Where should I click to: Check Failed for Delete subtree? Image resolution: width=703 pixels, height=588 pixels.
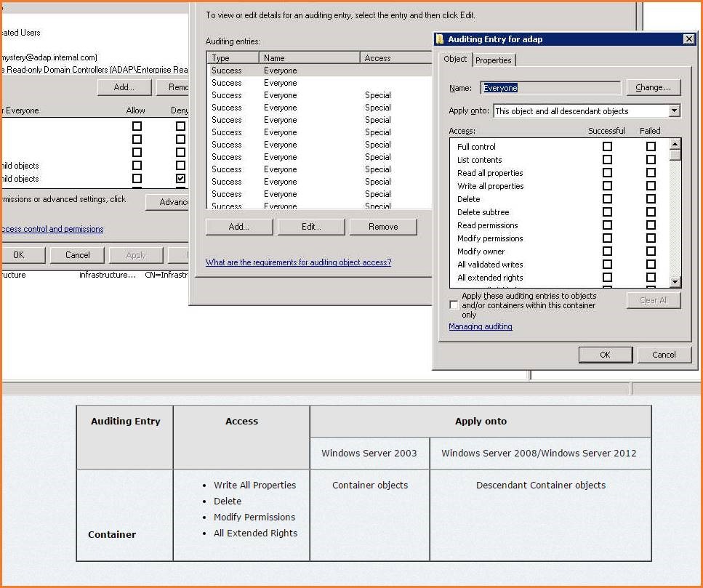[651, 212]
